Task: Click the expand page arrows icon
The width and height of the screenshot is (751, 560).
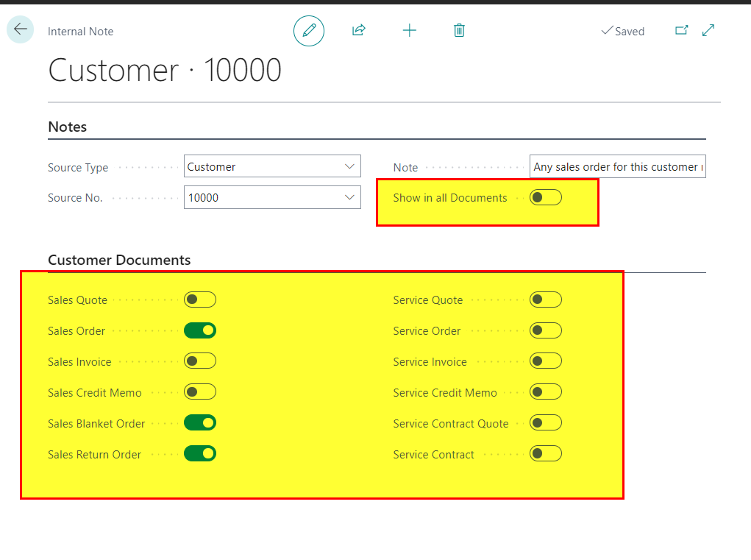Action: tap(708, 31)
